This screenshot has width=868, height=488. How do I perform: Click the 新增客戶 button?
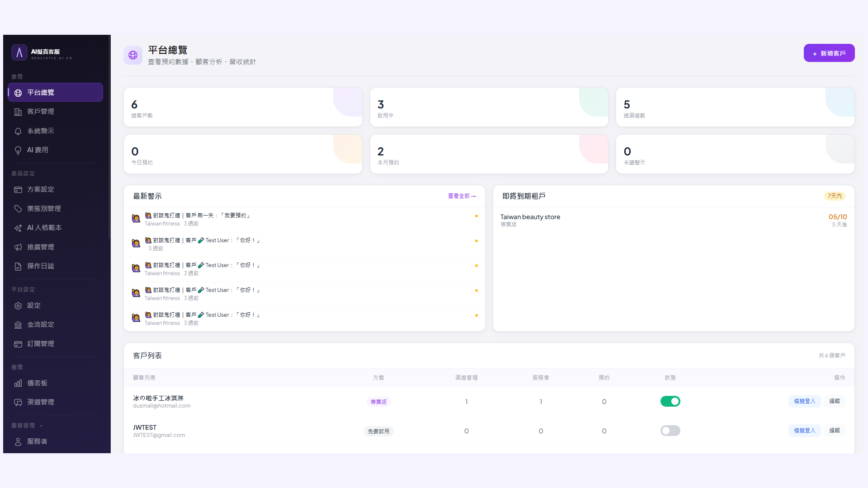(x=829, y=53)
